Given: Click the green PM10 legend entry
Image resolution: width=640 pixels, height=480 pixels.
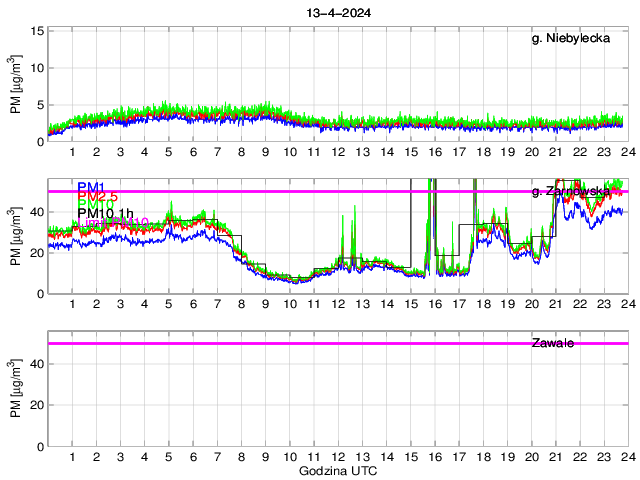Looking at the screenshot, I should (95, 204).
